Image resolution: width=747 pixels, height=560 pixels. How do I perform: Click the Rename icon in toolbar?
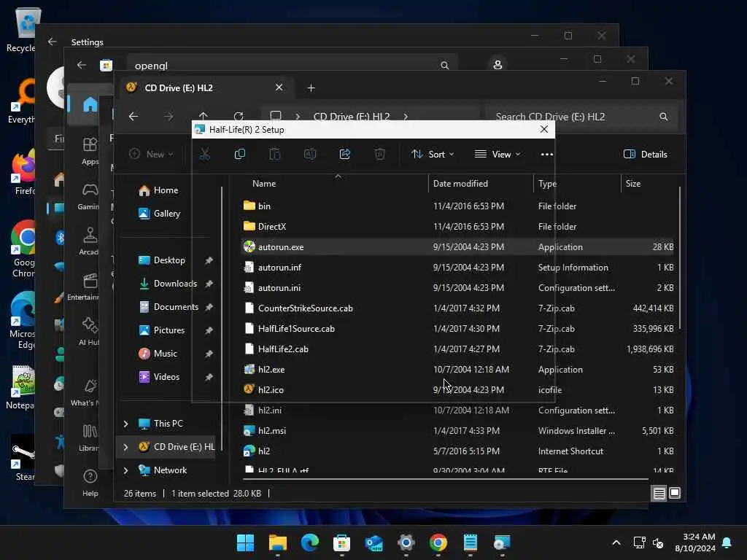coord(309,155)
